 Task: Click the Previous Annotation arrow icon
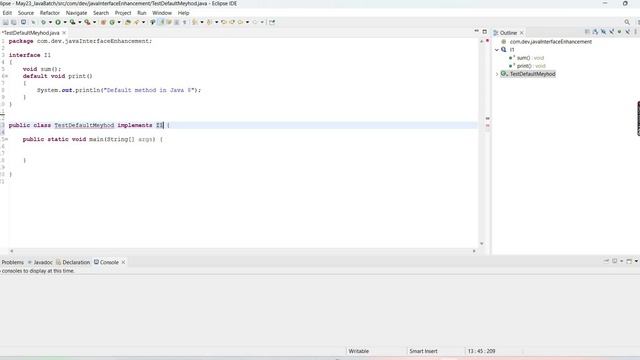coord(209,22)
